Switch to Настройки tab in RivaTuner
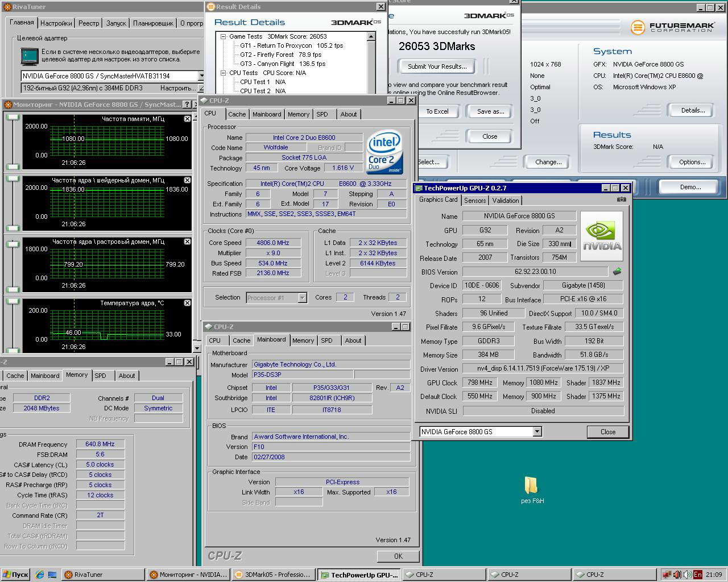The image size is (728, 582). click(56, 23)
